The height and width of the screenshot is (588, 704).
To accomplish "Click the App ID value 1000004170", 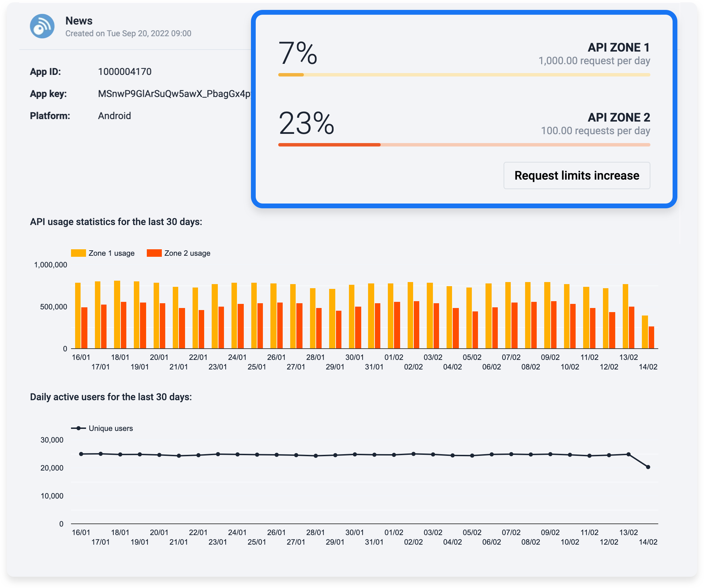I will [125, 72].
